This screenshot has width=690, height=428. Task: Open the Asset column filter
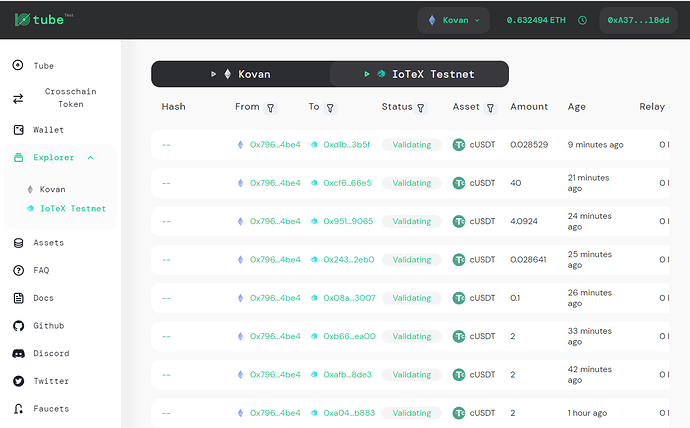tap(490, 108)
